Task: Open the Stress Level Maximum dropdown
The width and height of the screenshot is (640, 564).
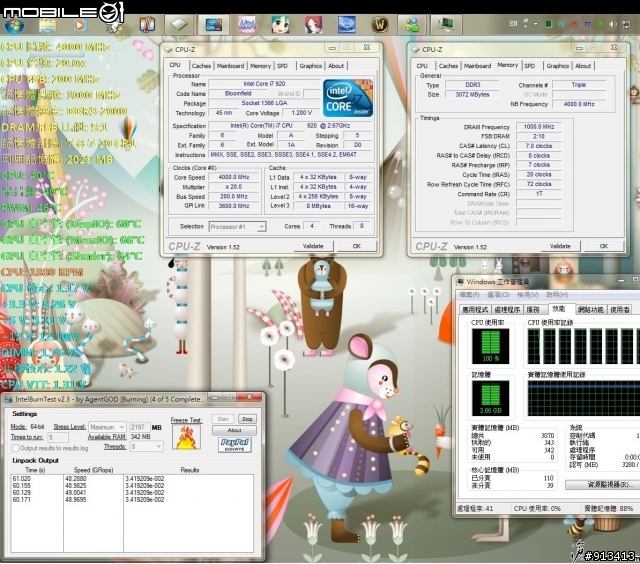Action: pyautogui.click(x=107, y=427)
